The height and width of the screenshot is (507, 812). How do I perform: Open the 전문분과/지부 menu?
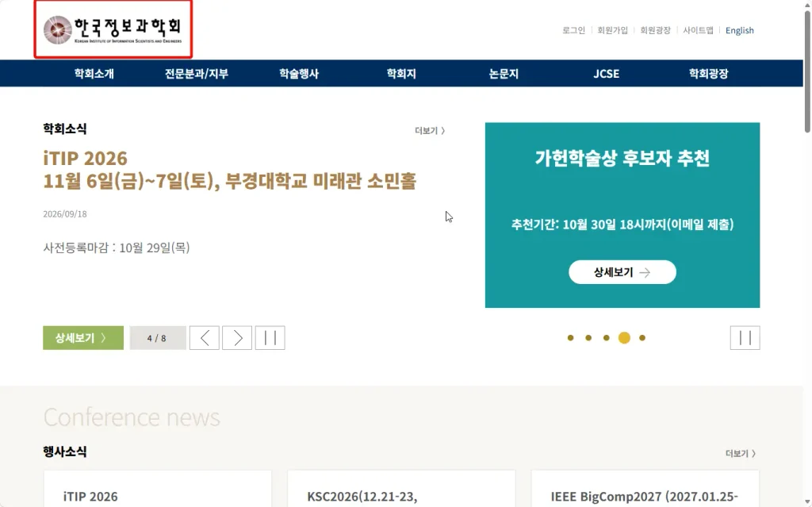point(197,74)
